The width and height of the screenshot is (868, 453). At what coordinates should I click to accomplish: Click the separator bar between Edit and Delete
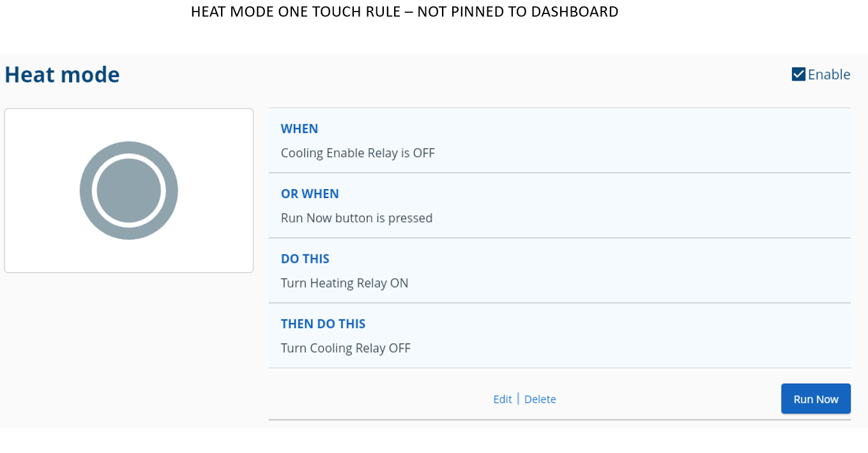click(518, 399)
